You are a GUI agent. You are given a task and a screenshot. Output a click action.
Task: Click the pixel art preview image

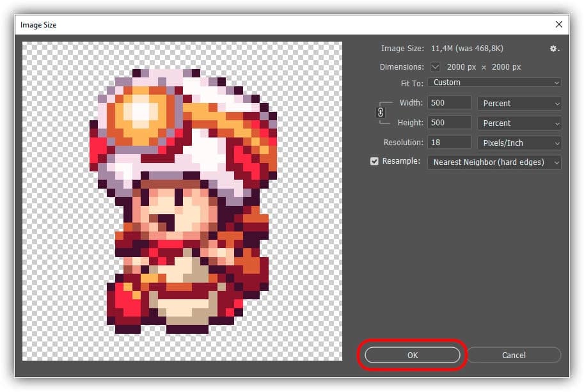182,201
